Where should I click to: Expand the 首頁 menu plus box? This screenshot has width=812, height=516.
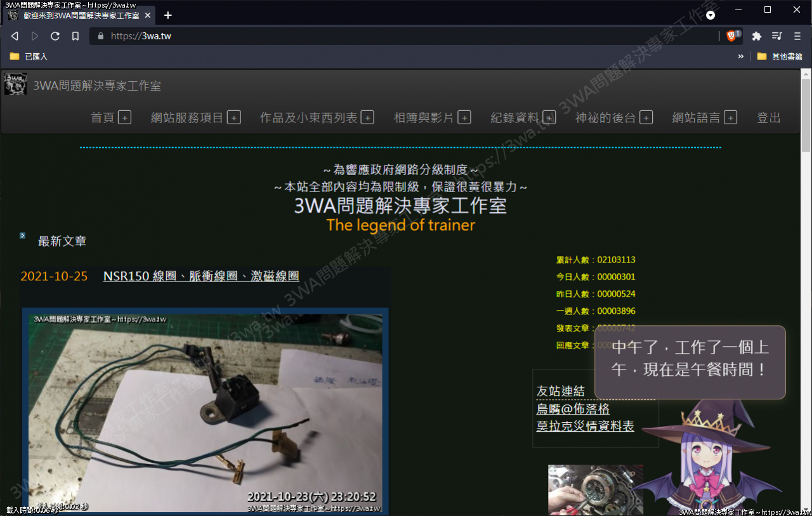pos(124,118)
